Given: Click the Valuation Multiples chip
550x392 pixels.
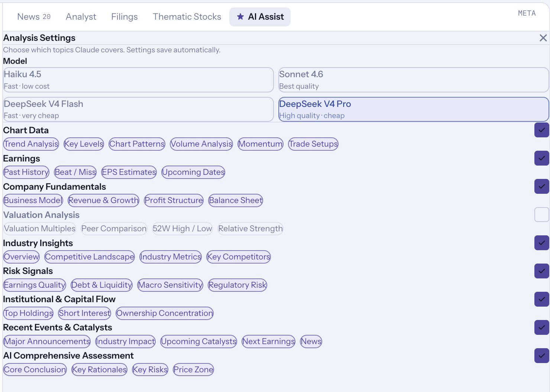Looking at the screenshot, I should tap(40, 229).
